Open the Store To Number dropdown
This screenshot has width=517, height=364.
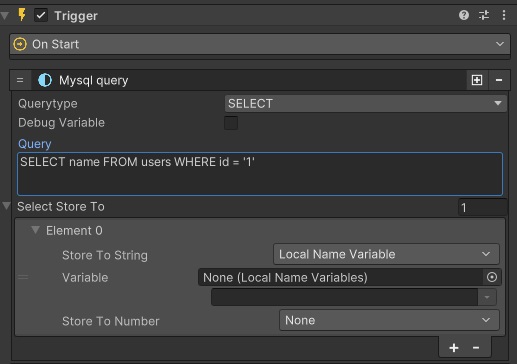(x=389, y=320)
